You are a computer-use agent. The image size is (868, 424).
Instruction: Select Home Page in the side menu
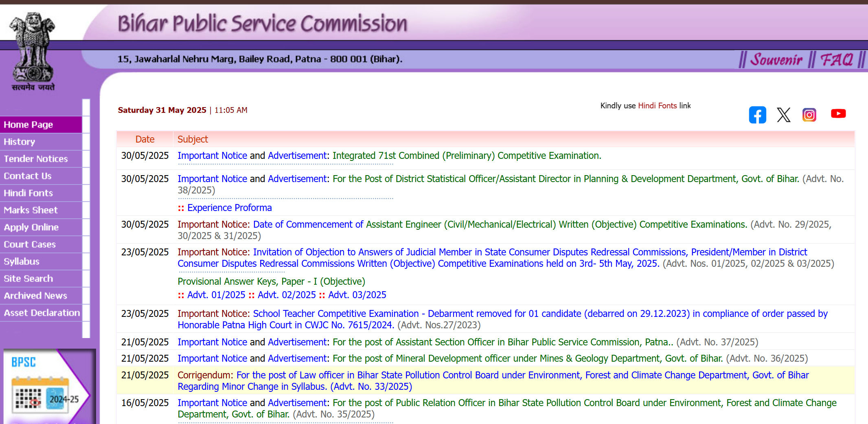(x=41, y=125)
